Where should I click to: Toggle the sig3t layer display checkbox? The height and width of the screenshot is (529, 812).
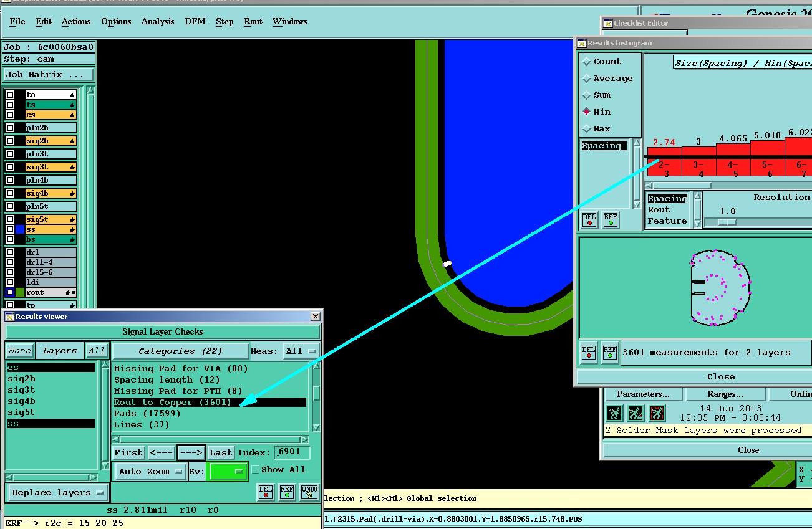[x=10, y=167]
